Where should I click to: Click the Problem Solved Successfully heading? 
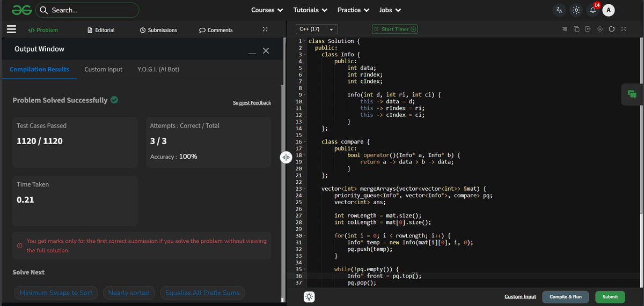[60, 100]
